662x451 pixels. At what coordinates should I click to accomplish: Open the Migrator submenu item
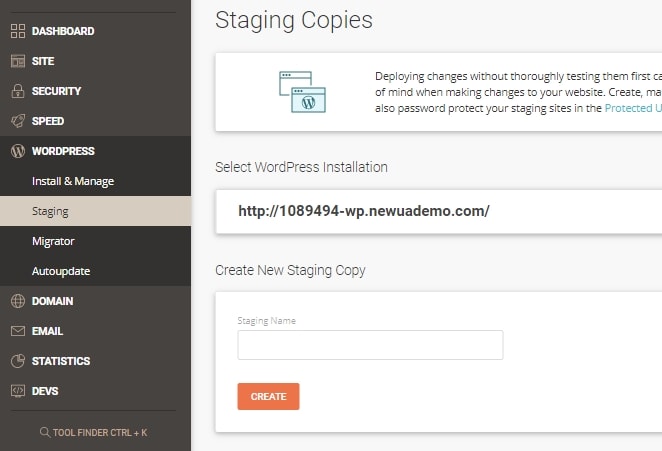tap(53, 241)
